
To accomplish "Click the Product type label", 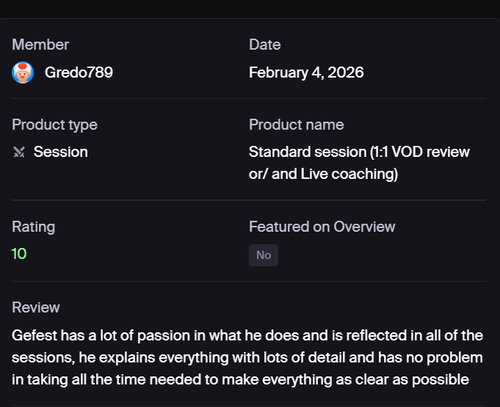I will click(55, 125).
